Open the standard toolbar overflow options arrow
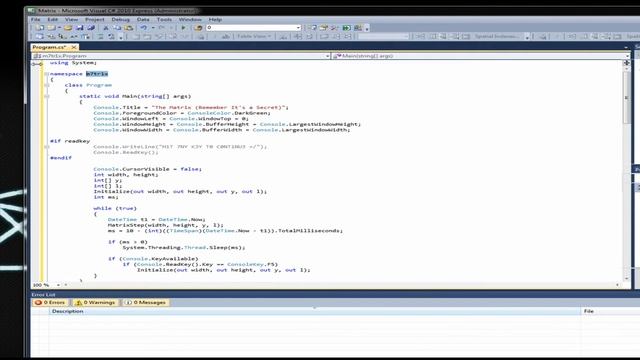640x360 pixels. click(367, 29)
